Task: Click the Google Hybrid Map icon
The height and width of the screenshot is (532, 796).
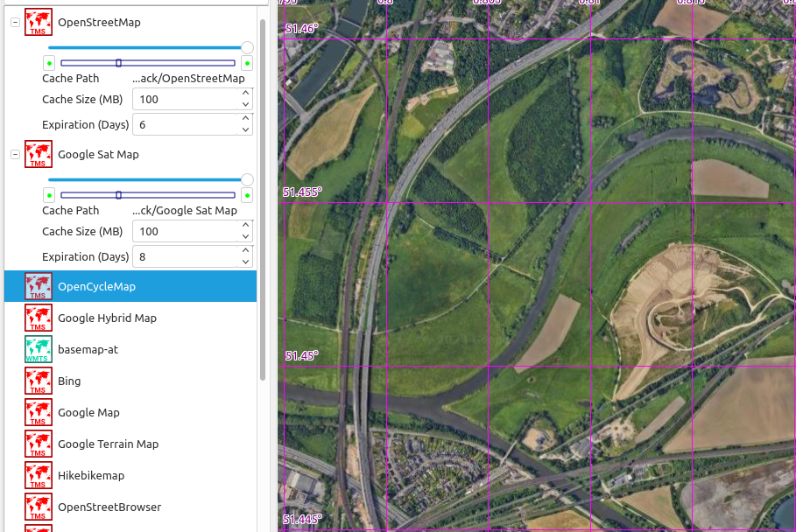Action: [38, 318]
